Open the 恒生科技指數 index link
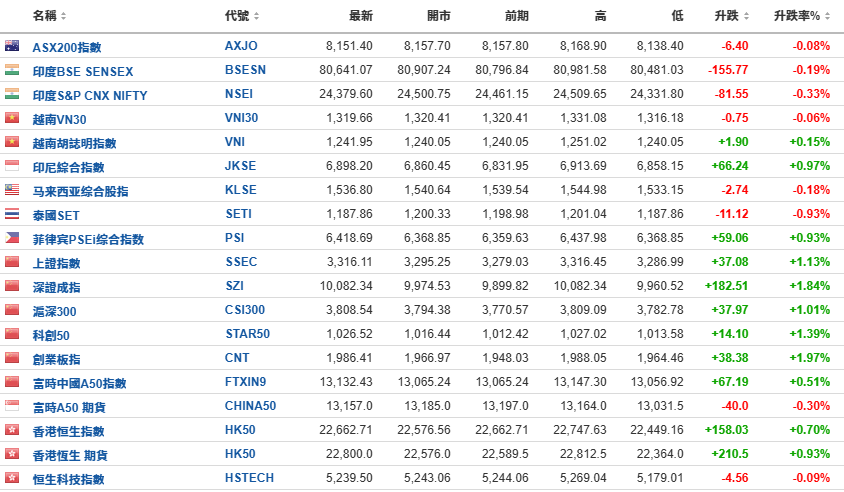 [x=68, y=479]
